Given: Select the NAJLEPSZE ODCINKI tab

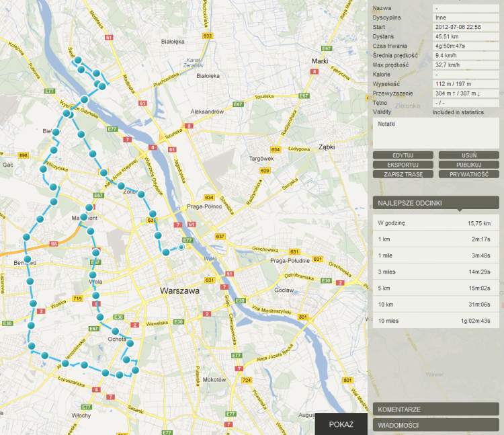Looking at the screenshot, I should [436, 203].
